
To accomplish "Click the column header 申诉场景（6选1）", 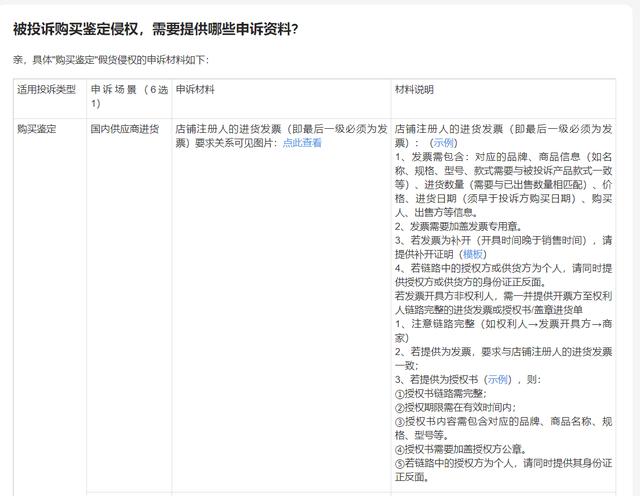I will click(129, 96).
